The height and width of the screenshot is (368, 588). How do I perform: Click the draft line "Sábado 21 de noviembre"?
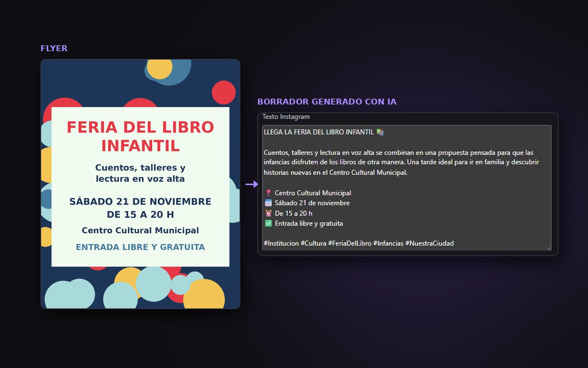pyautogui.click(x=312, y=203)
